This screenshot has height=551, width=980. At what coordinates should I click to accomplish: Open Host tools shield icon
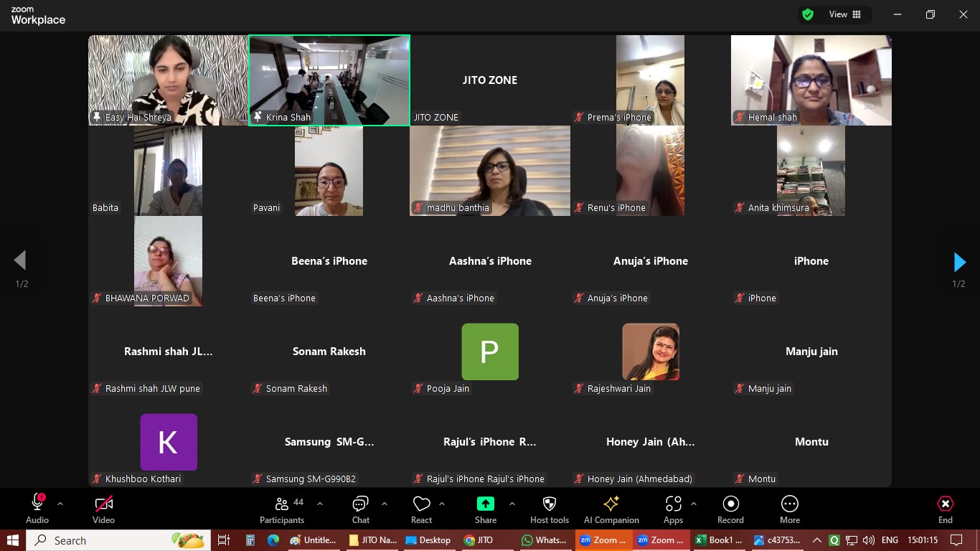point(550,509)
